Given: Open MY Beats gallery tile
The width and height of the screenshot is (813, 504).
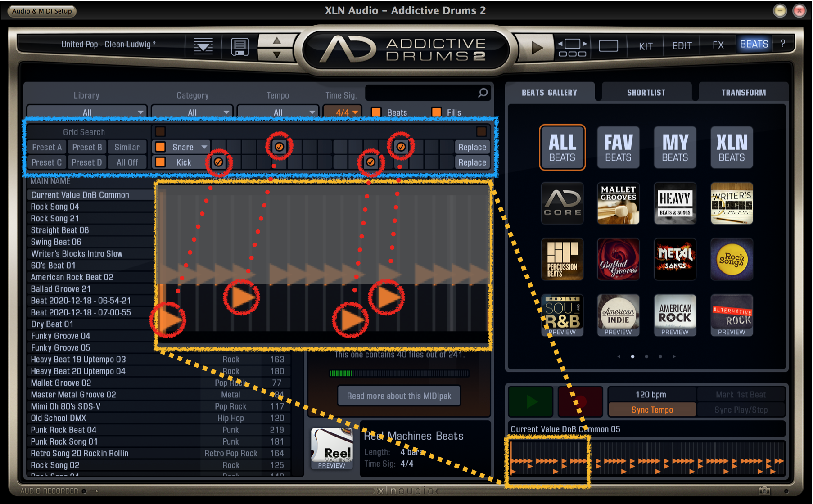Looking at the screenshot, I should [x=675, y=148].
